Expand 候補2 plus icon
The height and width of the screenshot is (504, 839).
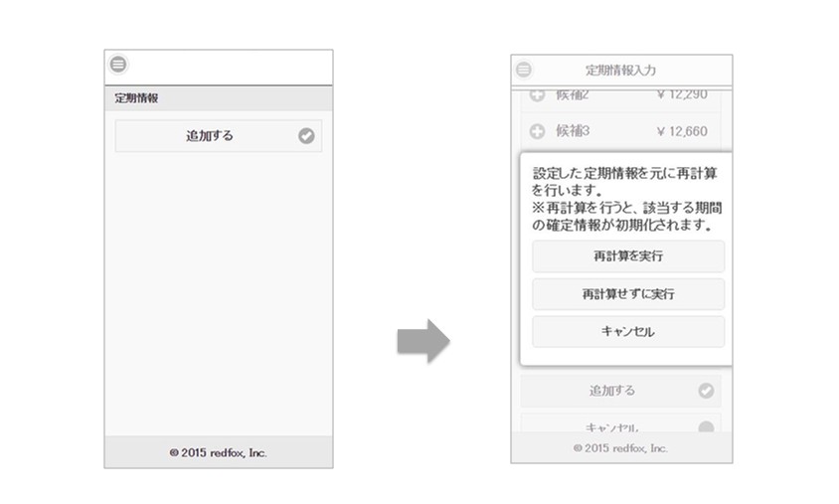click(537, 94)
